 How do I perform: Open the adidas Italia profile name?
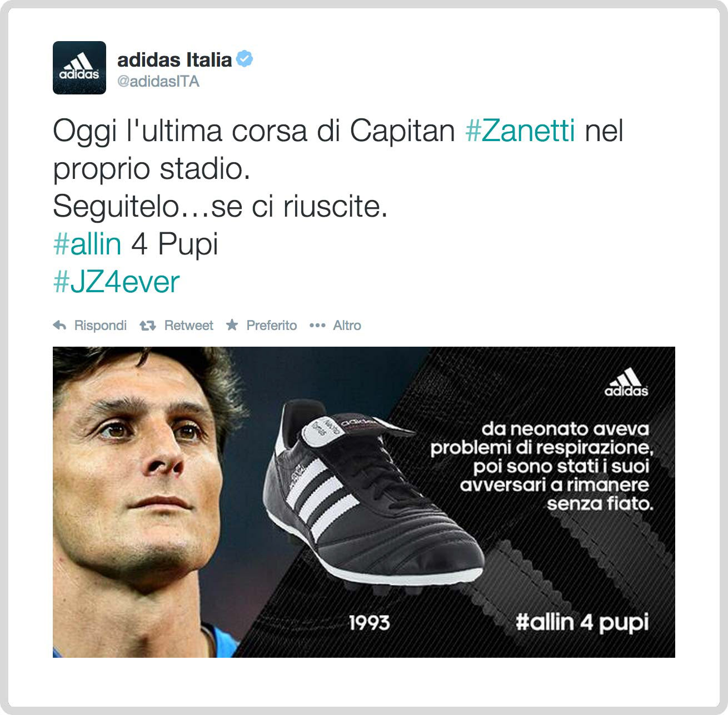174,59
